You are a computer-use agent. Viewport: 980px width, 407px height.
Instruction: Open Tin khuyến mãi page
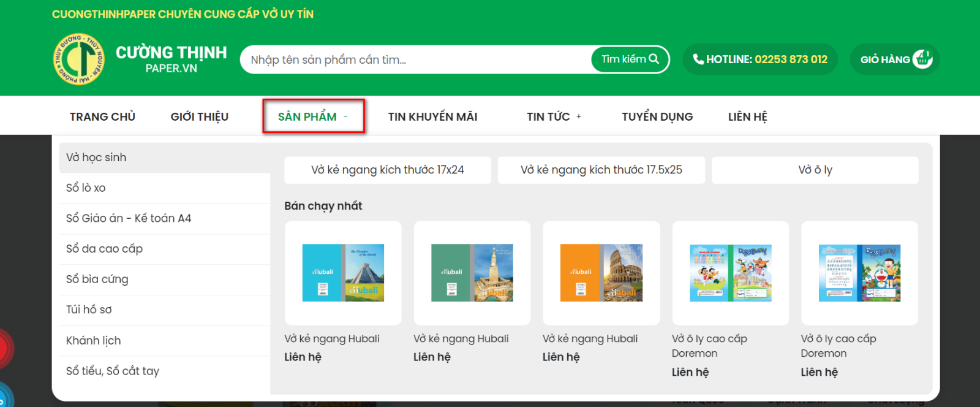[432, 116]
